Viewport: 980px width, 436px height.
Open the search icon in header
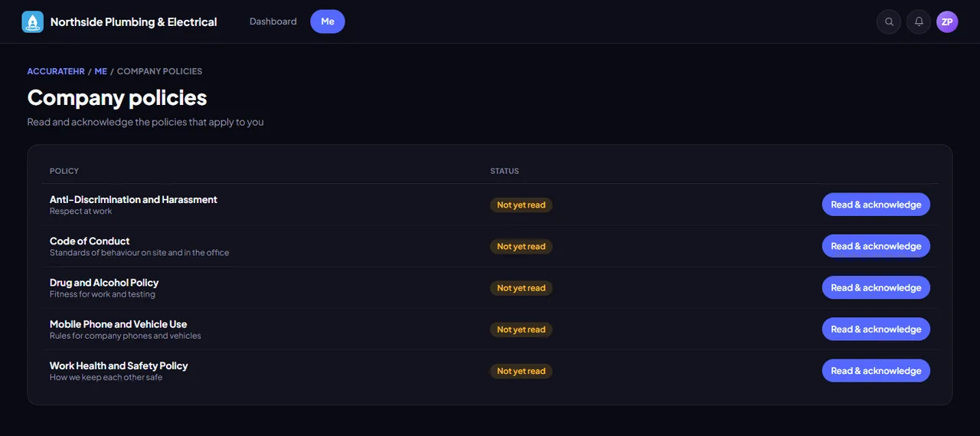pyautogui.click(x=889, y=21)
